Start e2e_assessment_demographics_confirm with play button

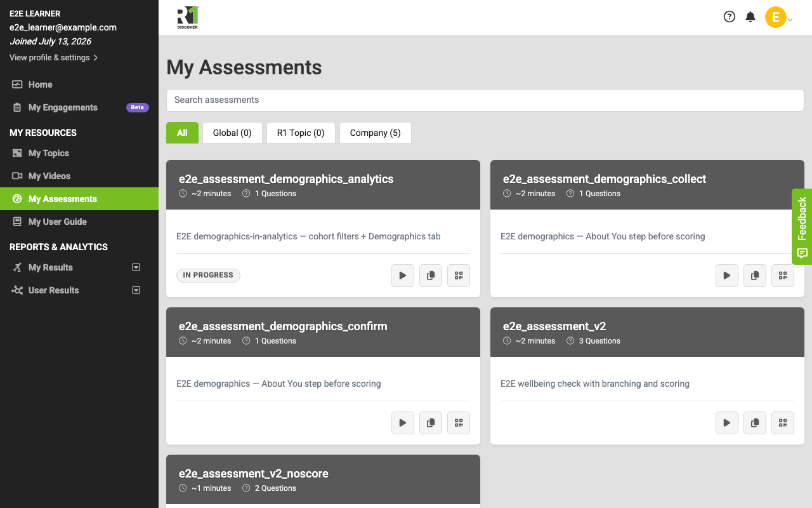click(x=403, y=423)
